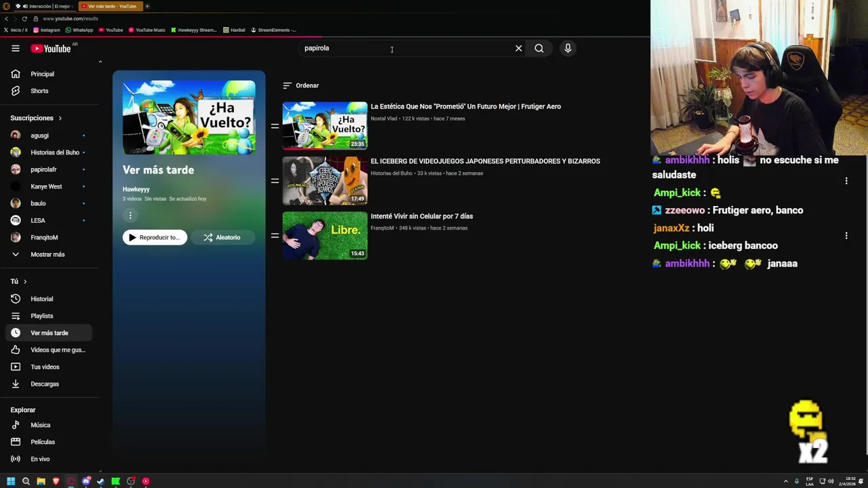Image resolution: width=868 pixels, height=488 pixels.
Task: Open baulo channel subscription
Action: 50,203
